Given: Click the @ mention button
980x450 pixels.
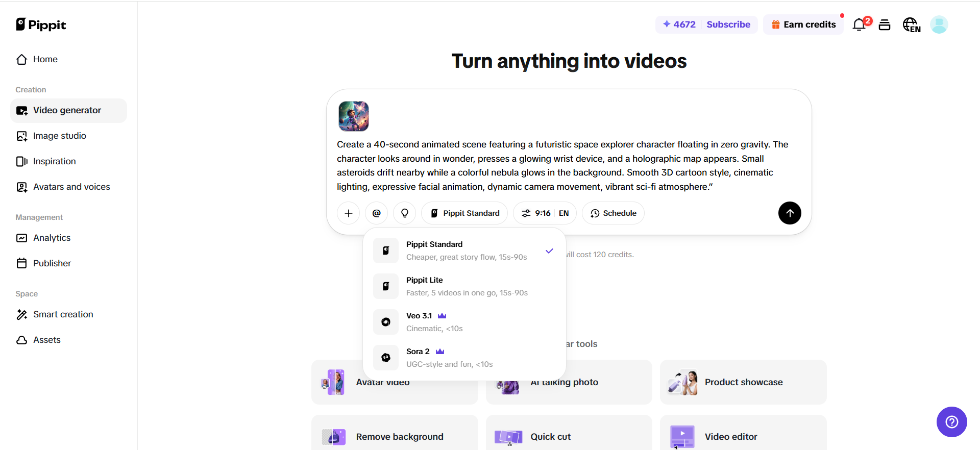Looking at the screenshot, I should (377, 213).
